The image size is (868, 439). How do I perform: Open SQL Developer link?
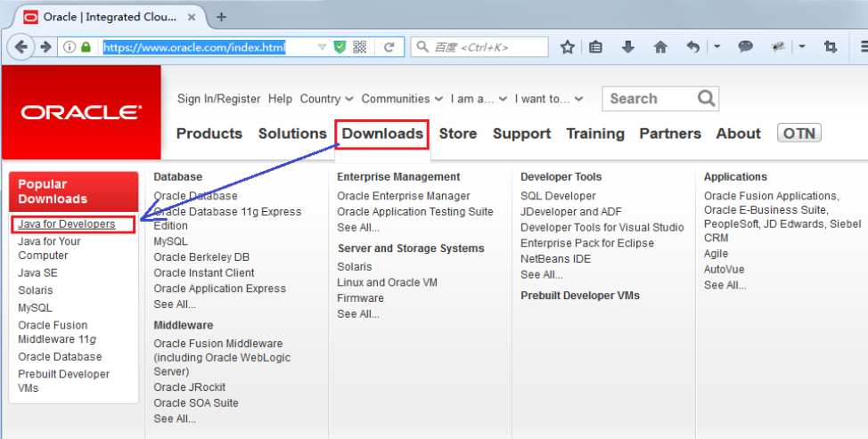pos(558,196)
